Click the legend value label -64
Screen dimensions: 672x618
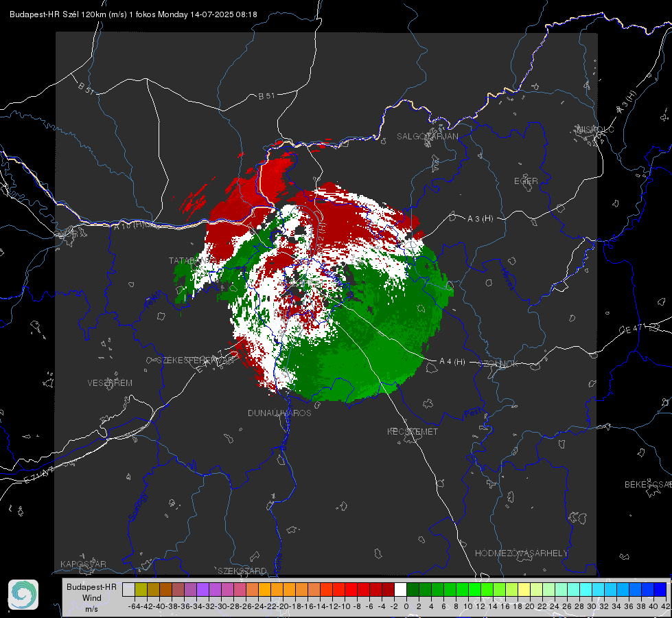coord(134,606)
